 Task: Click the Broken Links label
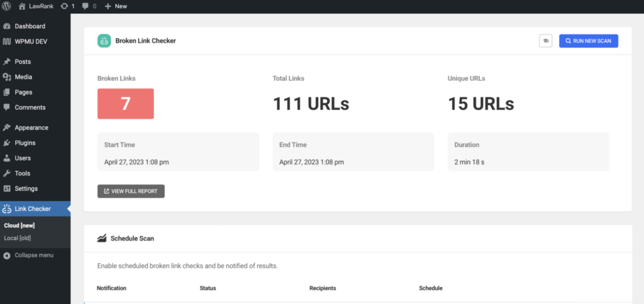tap(116, 79)
